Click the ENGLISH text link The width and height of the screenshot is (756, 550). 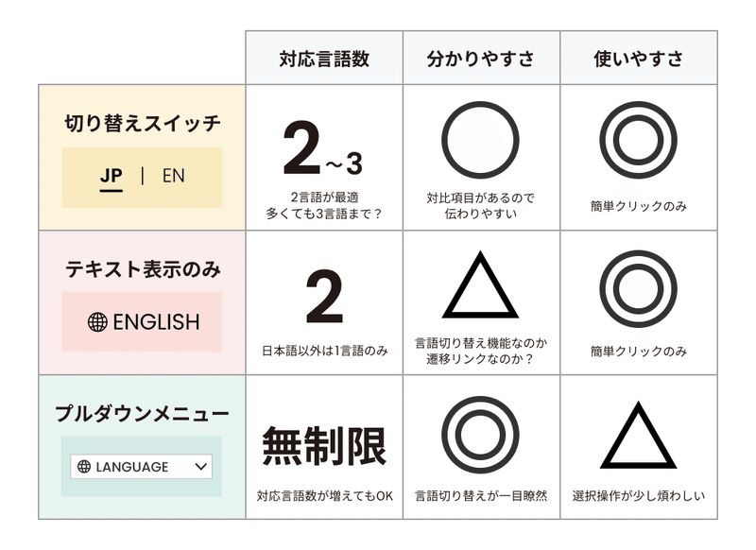(156, 322)
